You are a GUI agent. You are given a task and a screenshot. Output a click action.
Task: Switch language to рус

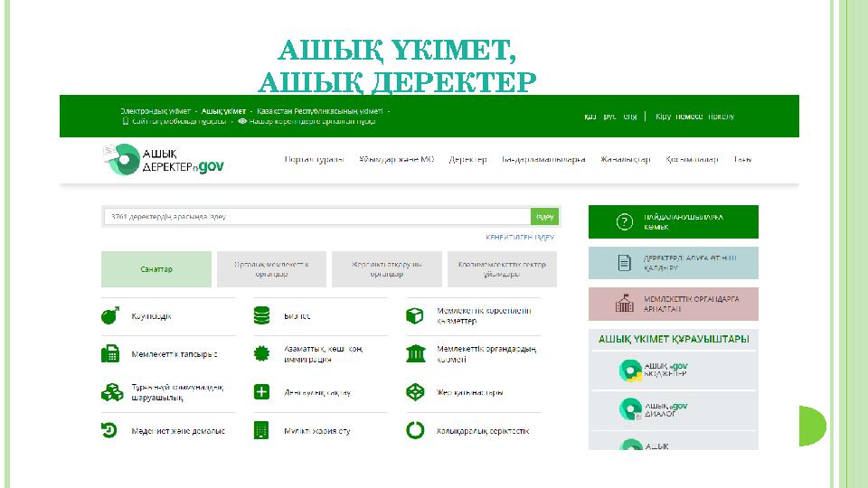pyautogui.click(x=609, y=117)
